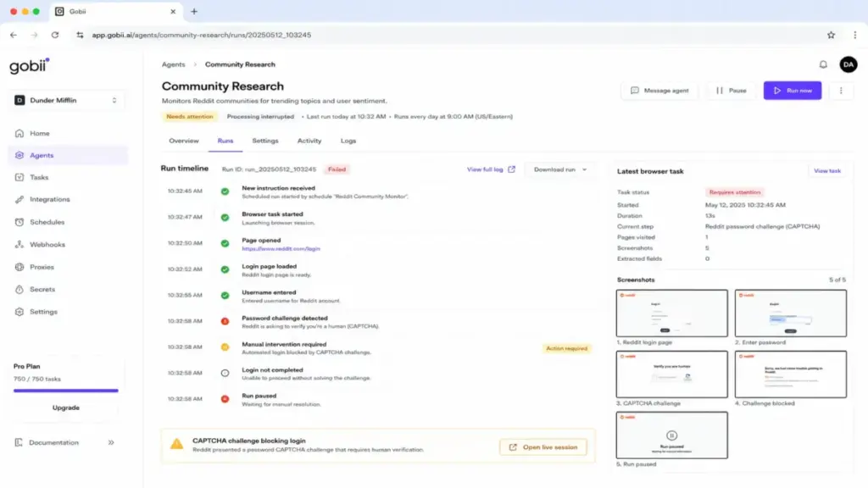Click Run now button

793,91
